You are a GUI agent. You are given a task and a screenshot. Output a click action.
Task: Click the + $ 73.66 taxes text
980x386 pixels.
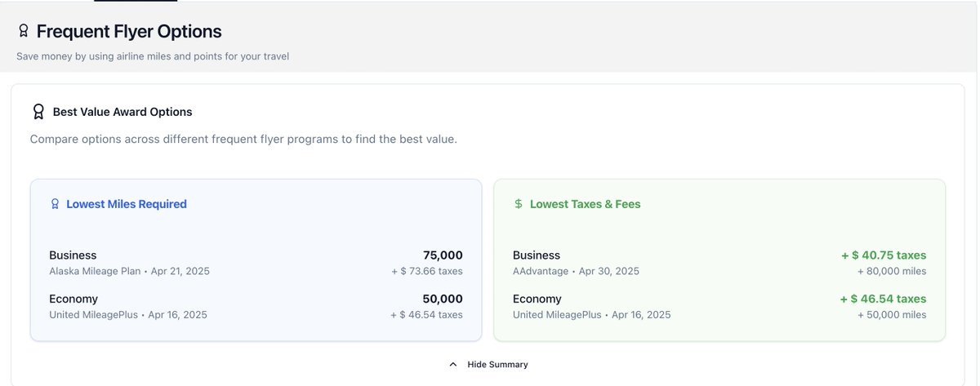point(427,271)
